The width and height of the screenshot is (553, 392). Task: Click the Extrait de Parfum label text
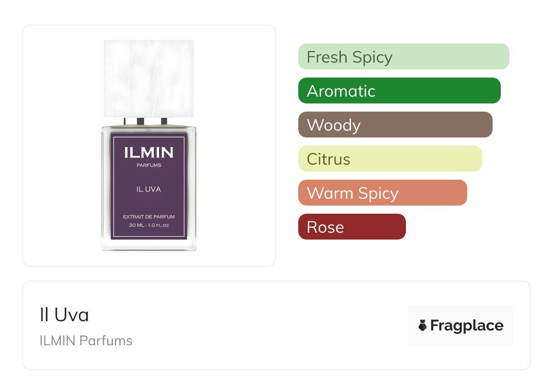tap(148, 217)
